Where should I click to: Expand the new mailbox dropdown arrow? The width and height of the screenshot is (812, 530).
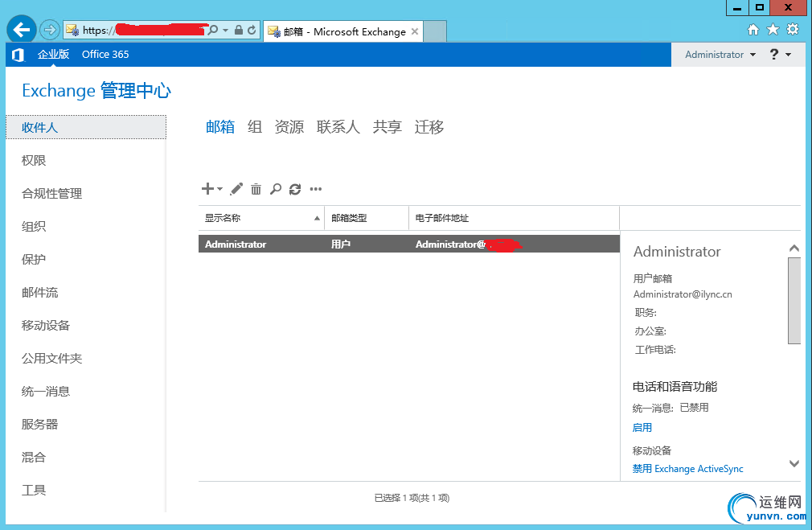[x=220, y=189]
